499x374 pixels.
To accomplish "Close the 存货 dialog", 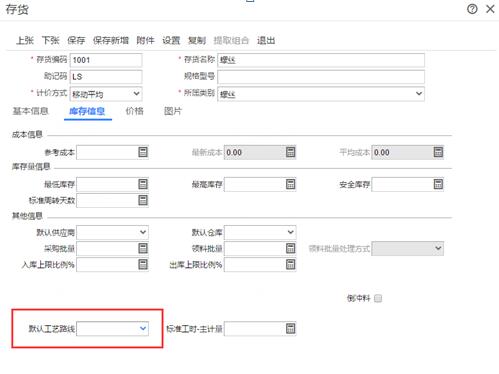I will point(490,9).
